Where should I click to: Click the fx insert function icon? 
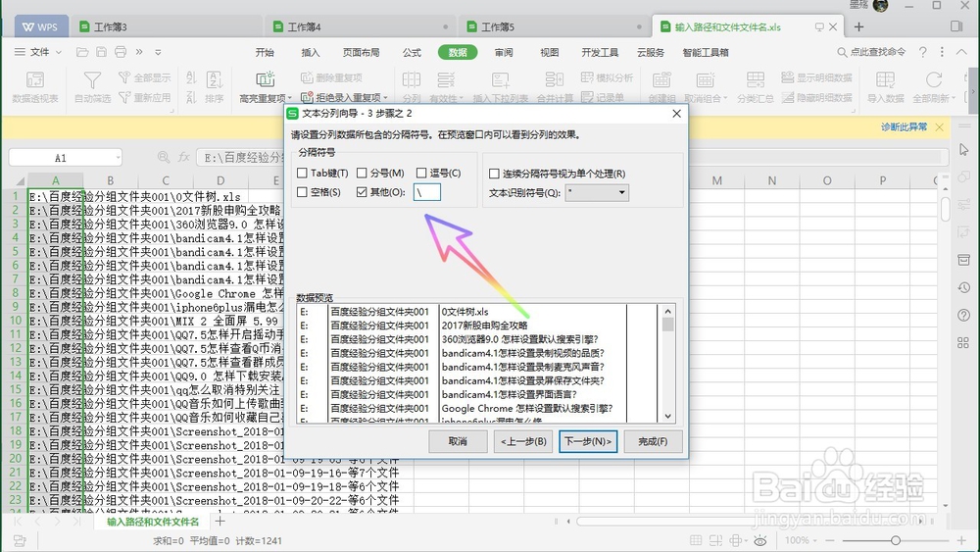point(184,157)
